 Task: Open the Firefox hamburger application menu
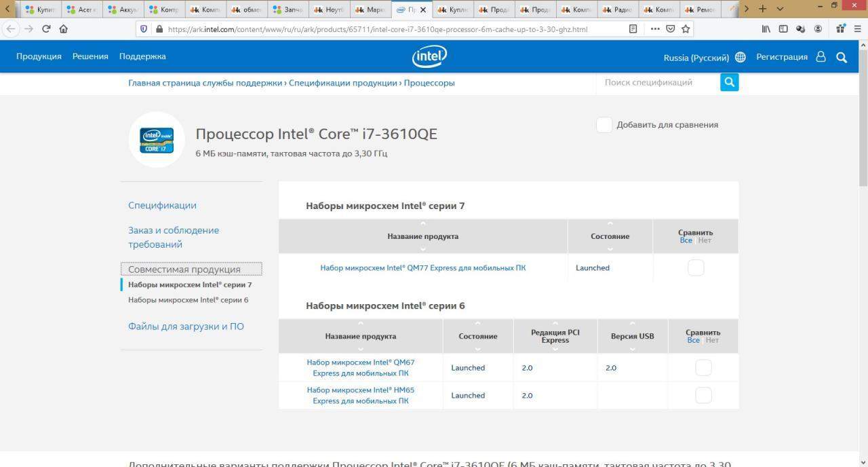(x=858, y=29)
